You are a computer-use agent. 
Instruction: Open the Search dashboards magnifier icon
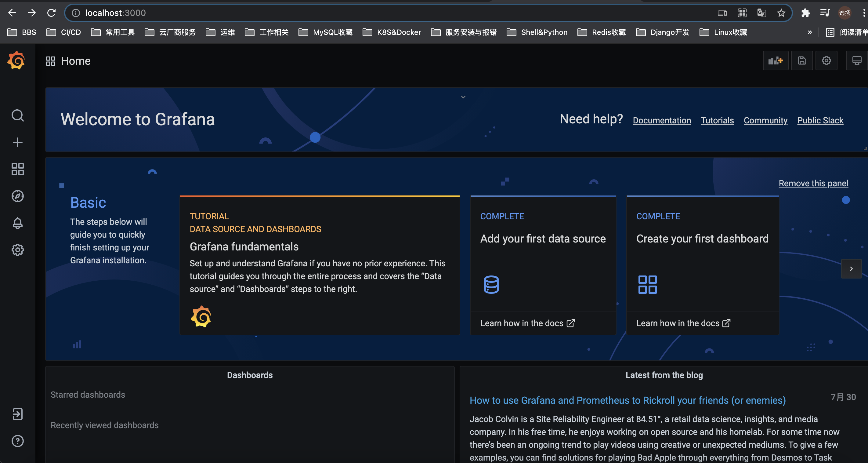pos(17,116)
